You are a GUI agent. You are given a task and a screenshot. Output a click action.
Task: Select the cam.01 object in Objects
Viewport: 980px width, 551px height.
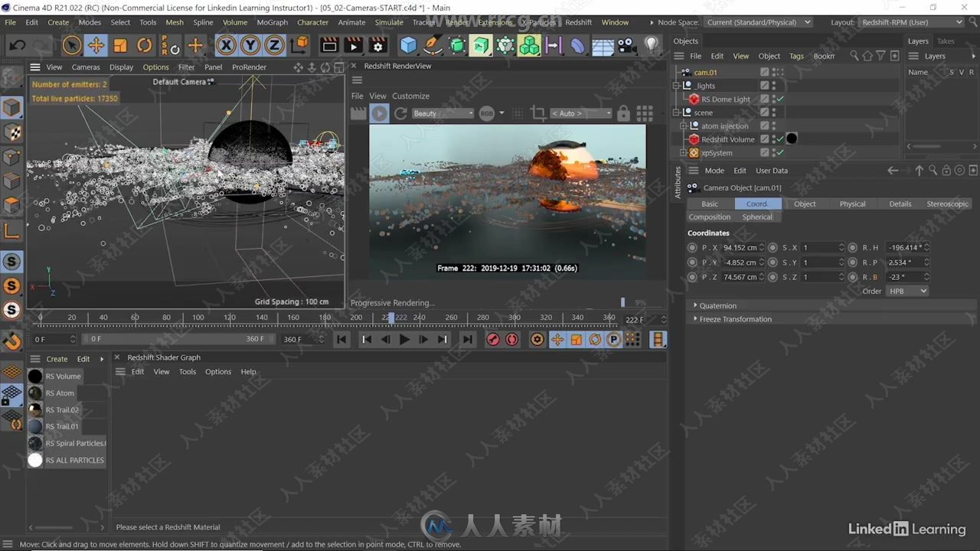[x=705, y=72]
